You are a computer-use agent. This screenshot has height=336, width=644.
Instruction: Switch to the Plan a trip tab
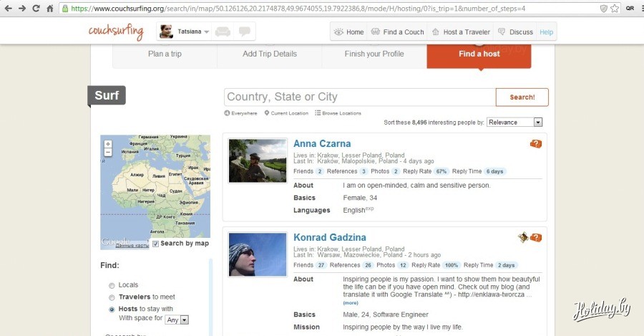click(165, 54)
